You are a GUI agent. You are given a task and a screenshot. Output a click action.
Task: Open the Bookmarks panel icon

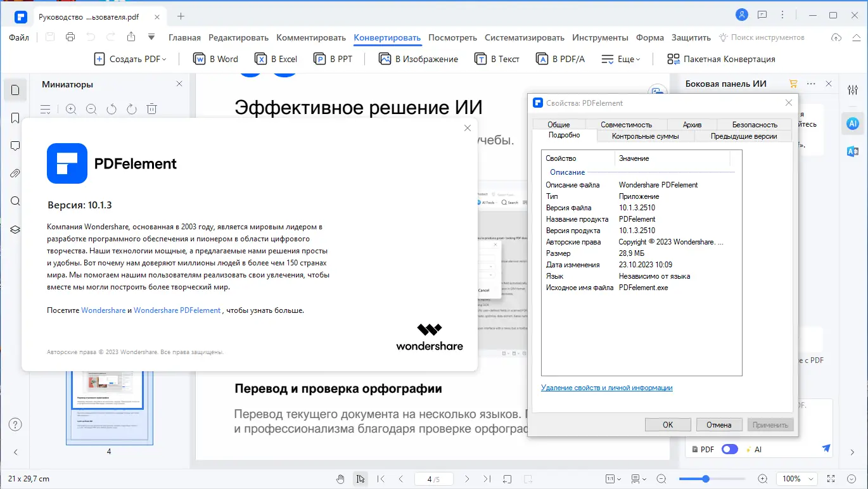pyautogui.click(x=15, y=118)
